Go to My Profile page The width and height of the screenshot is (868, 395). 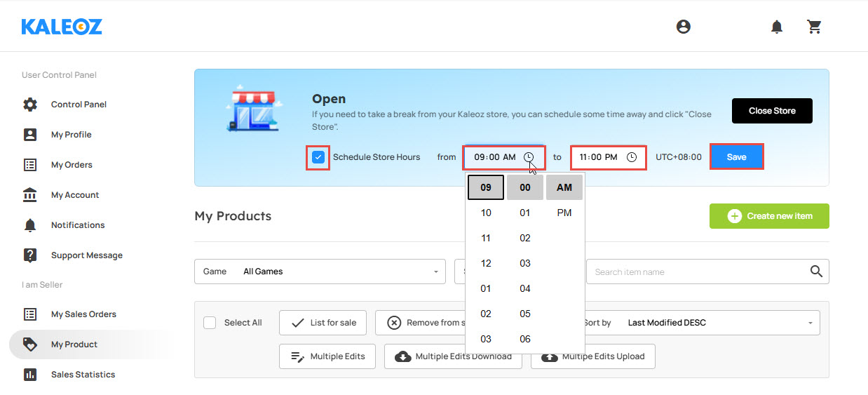pyautogui.click(x=72, y=135)
